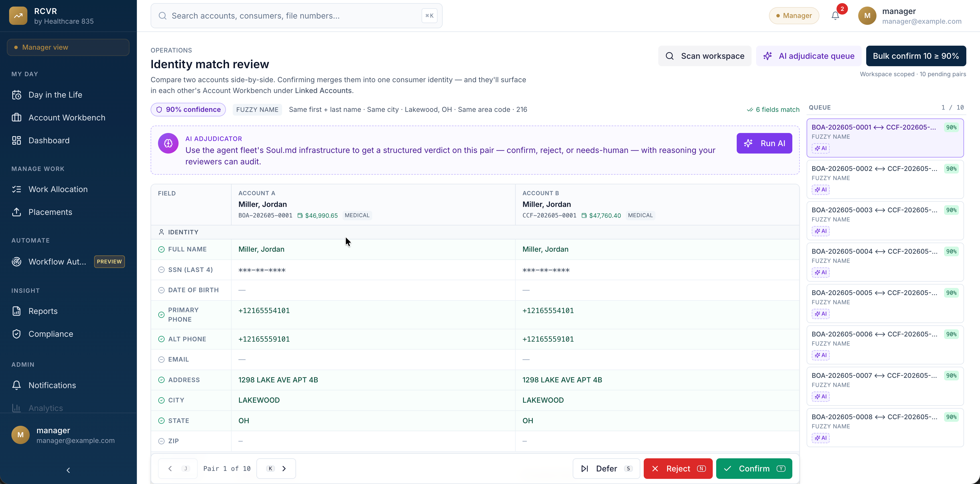Image resolution: width=980 pixels, height=484 pixels.
Task: Click Account B alt phone +12165559101
Action: [548, 339]
